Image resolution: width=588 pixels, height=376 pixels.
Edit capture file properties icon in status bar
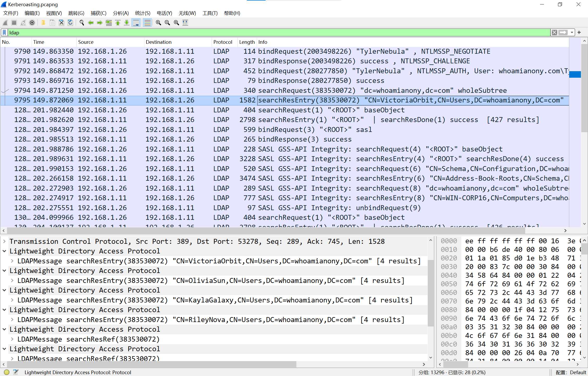click(x=16, y=372)
